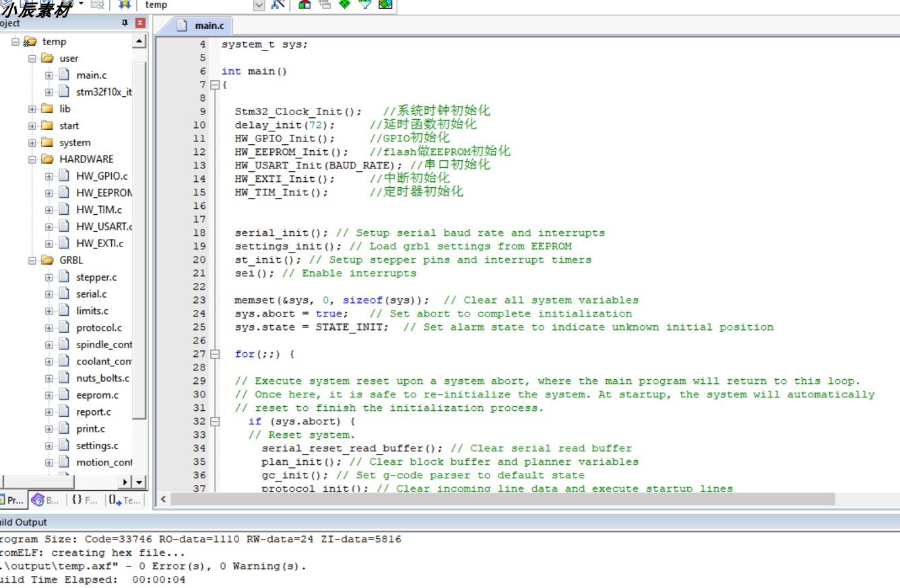Click the project tree scroll down arrow
The height and width of the screenshot is (588, 900).
[x=139, y=482]
